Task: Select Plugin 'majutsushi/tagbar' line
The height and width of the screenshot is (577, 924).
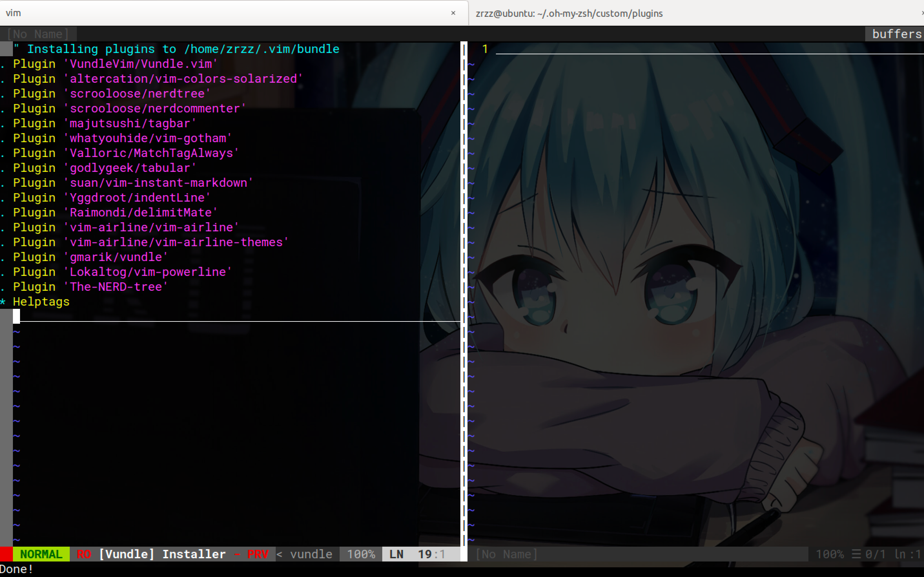Action: 105,123
